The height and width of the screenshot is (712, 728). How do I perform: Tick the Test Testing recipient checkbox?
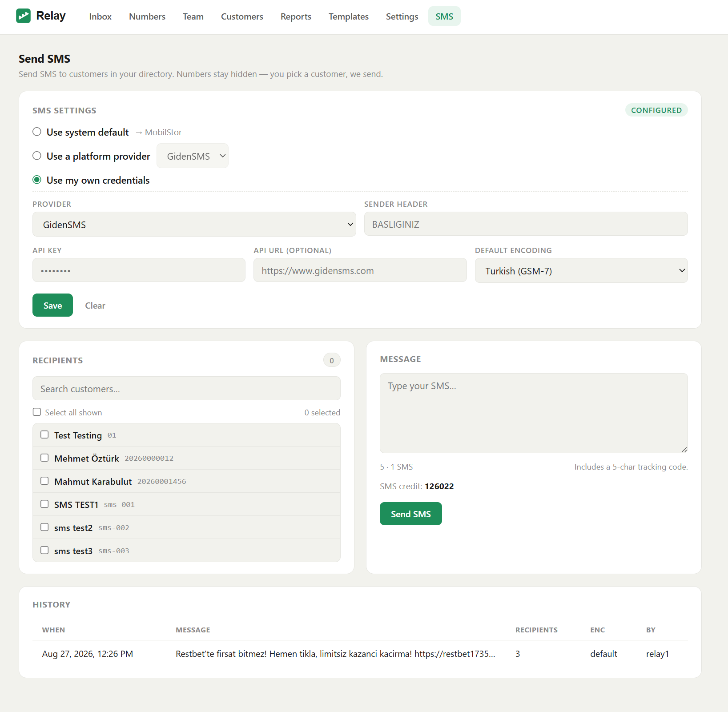(x=44, y=434)
